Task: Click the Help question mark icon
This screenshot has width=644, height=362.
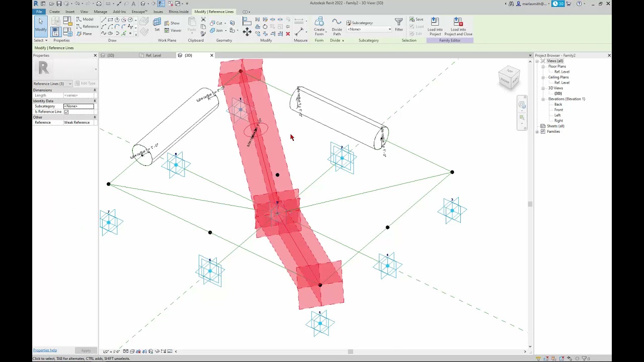Action: pyautogui.click(x=579, y=4)
